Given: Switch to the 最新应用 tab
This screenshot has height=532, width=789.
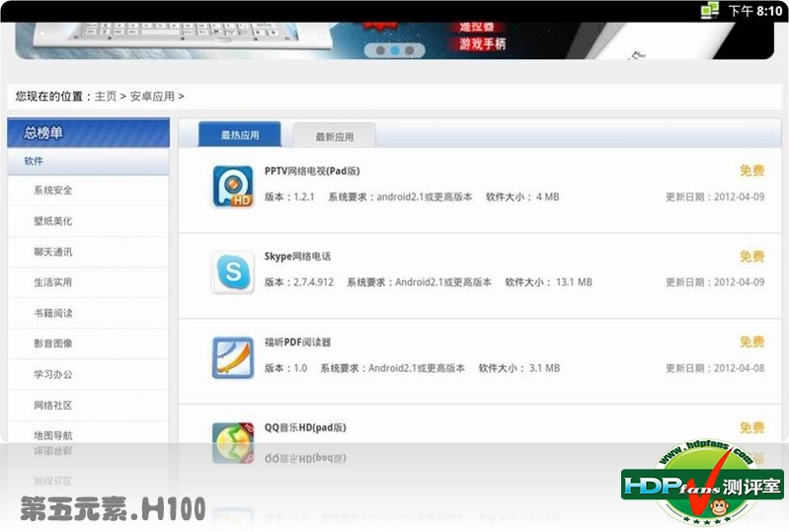Looking at the screenshot, I should tap(334, 136).
